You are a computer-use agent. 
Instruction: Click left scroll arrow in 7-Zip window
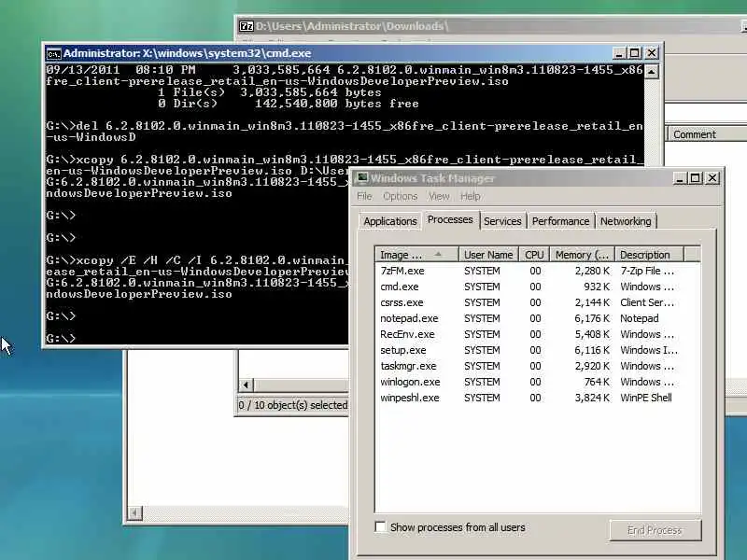(x=246, y=385)
